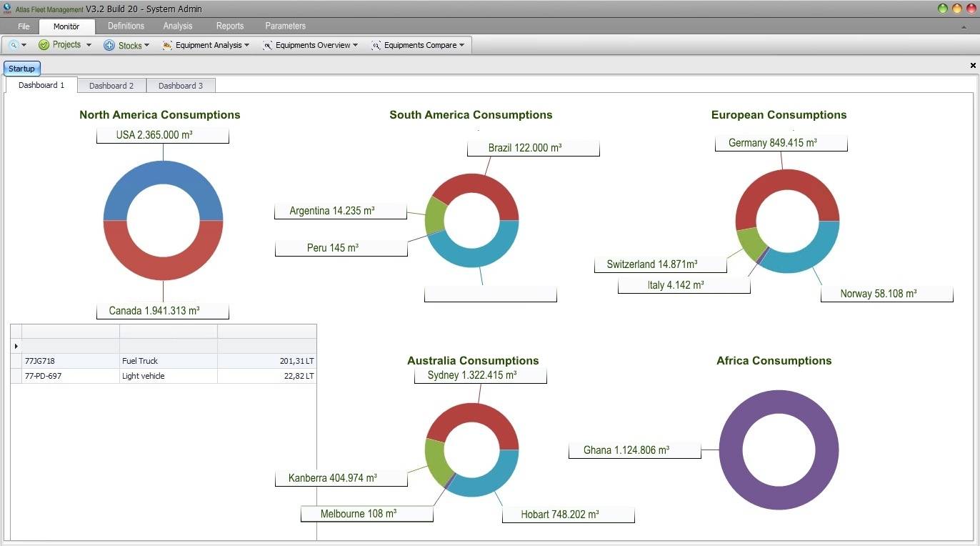The width and height of the screenshot is (980, 546).
Task: Open the File menu
Action: [x=24, y=26]
